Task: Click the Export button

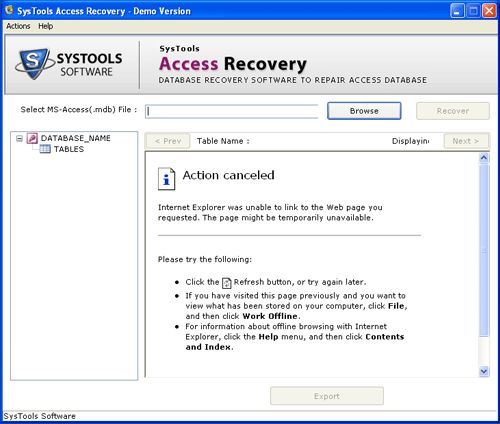Action: coord(327,396)
